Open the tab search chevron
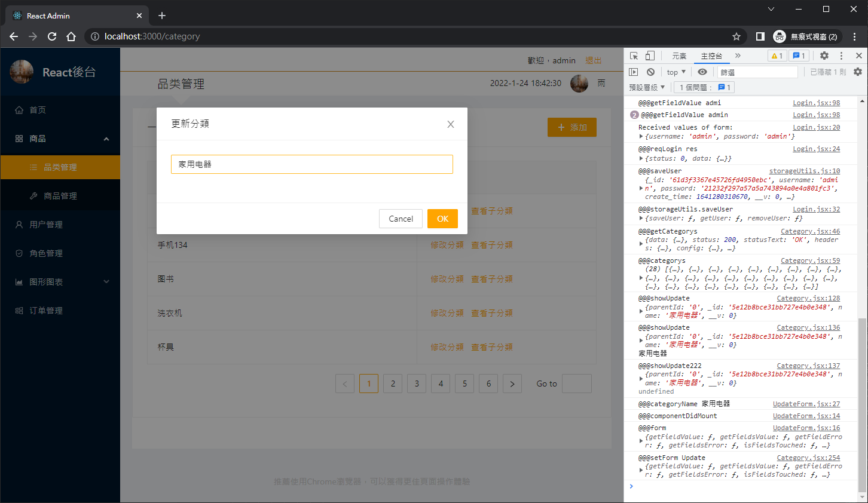Screen dimensions: 868x503 point(771,9)
